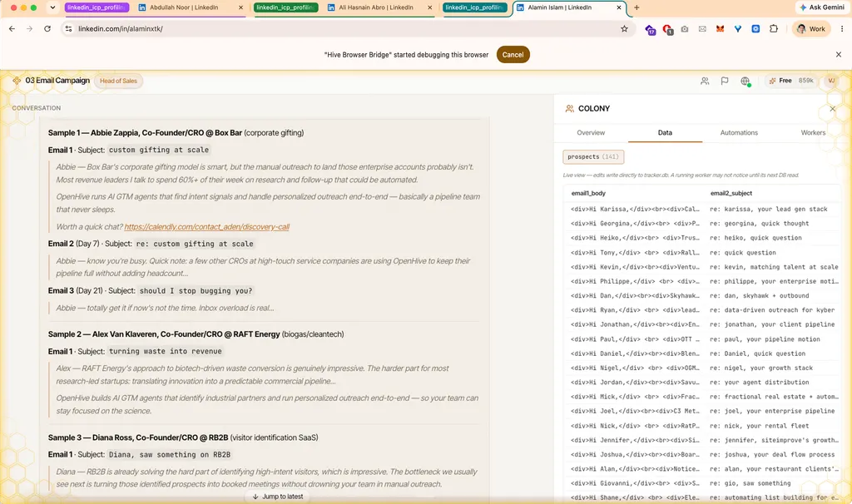The image size is (852, 504).
Task: Click the envelope mail extension icon
Action: (702, 29)
